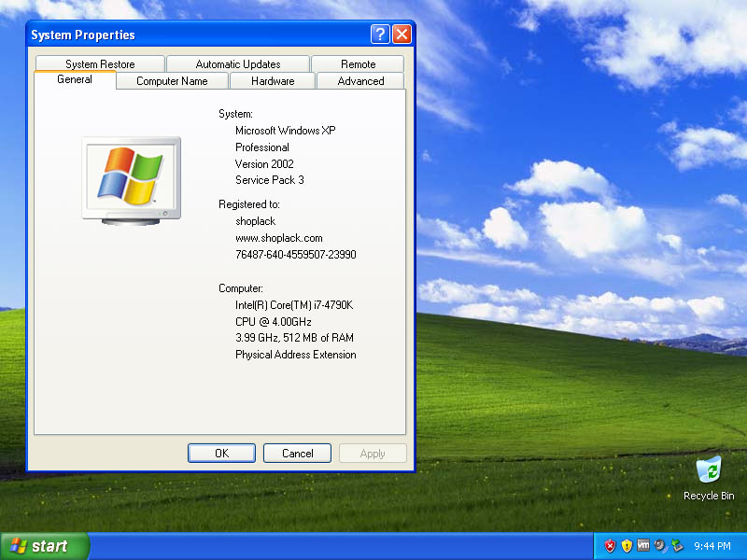Open the VMware Tools tray icon
747x560 pixels.
point(643,545)
